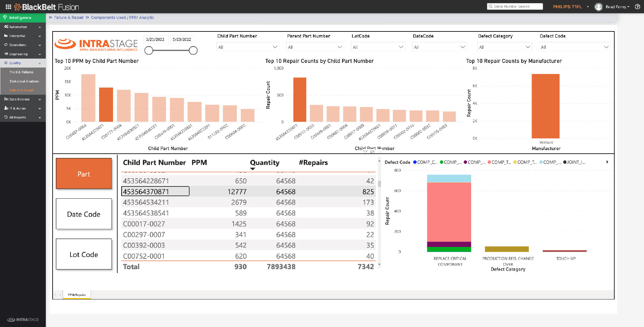This screenshot has width=644, height=327.
Task: Click the Intelligence icon in the sidebar
Action: pyautogui.click(x=5, y=17)
